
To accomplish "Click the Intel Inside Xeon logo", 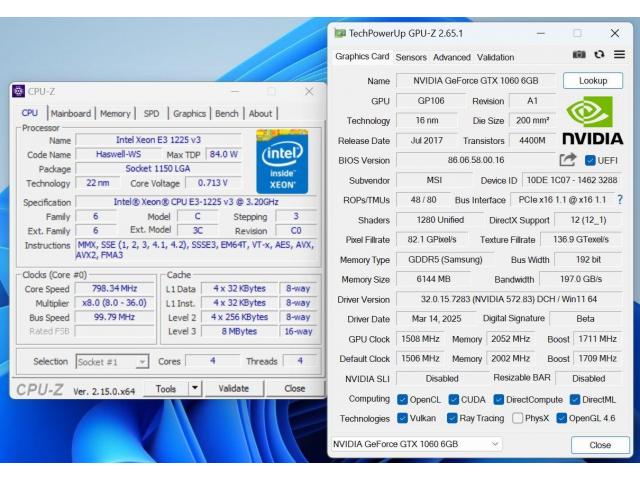I will click(282, 161).
